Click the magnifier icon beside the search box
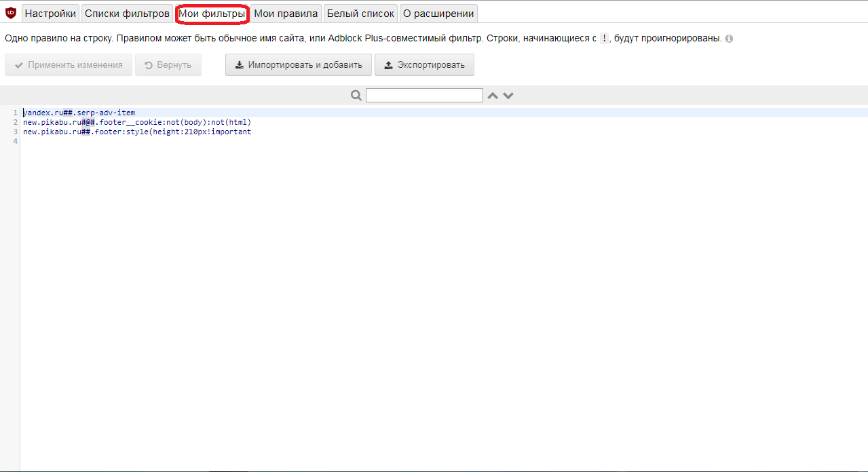The image size is (868, 472). click(x=356, y=96)
